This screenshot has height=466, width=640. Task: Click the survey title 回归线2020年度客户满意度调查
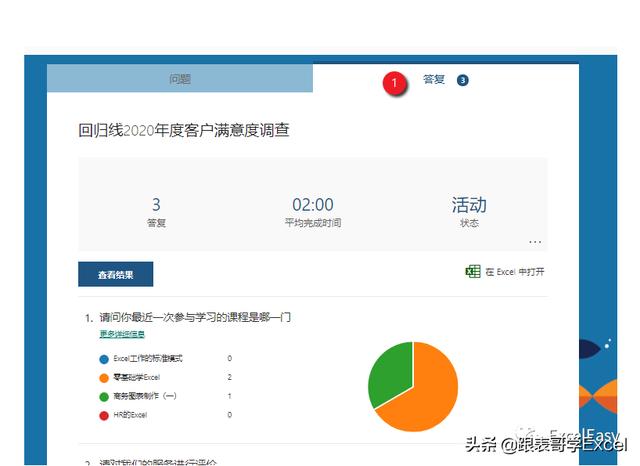[184, 130]
